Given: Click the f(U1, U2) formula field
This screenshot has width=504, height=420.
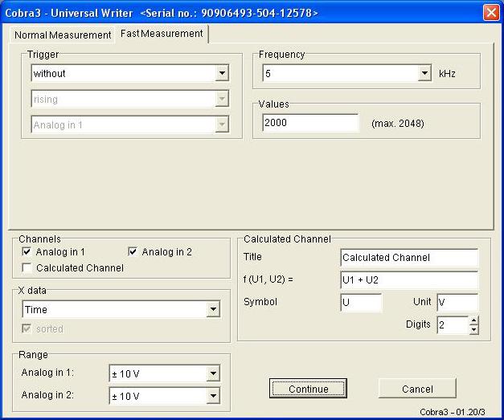Looking at the screenshot, I should coord(409,280).
